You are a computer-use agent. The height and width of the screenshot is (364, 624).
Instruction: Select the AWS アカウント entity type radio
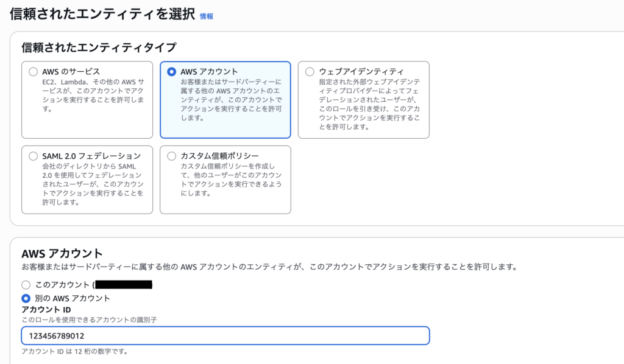171,72
